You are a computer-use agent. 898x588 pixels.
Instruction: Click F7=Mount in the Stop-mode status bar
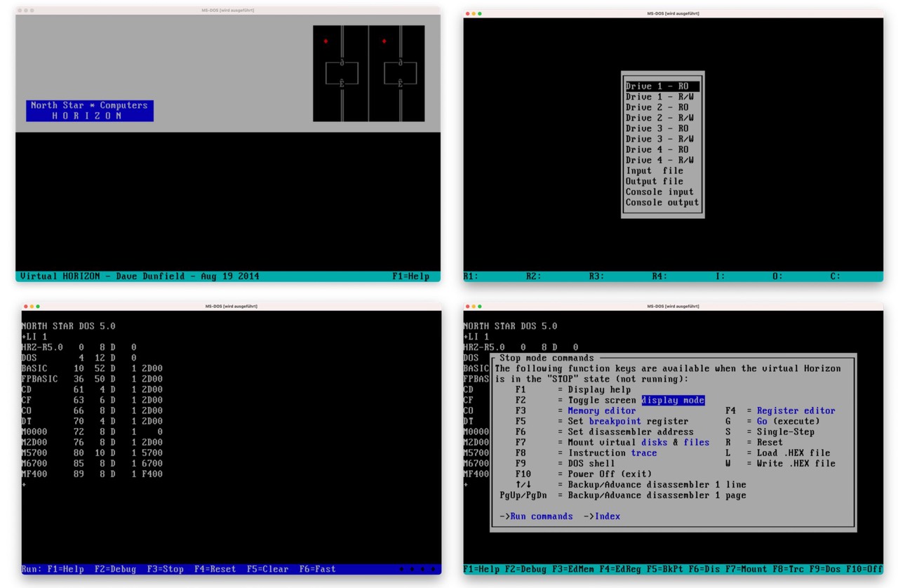[x=746, y=569]
